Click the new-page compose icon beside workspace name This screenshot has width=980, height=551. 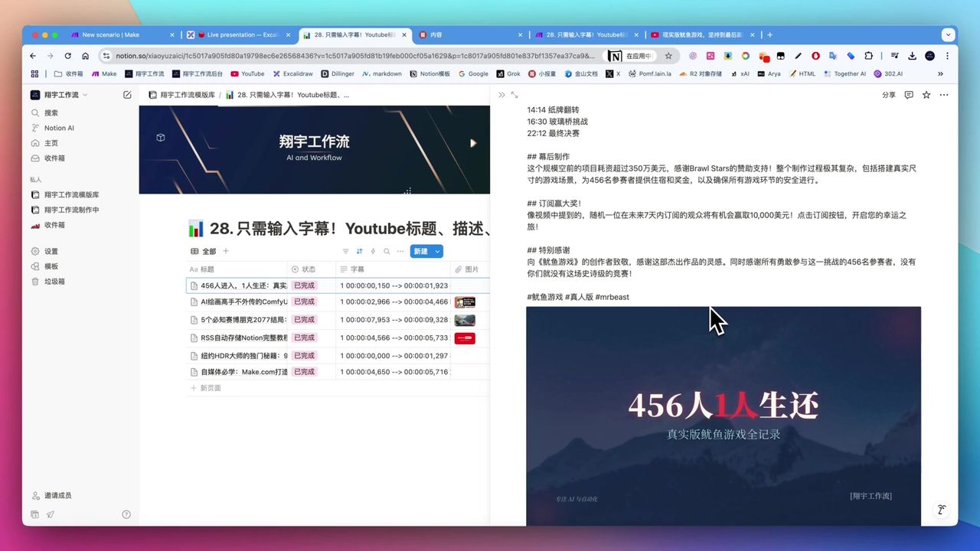(x=127, y=95)
